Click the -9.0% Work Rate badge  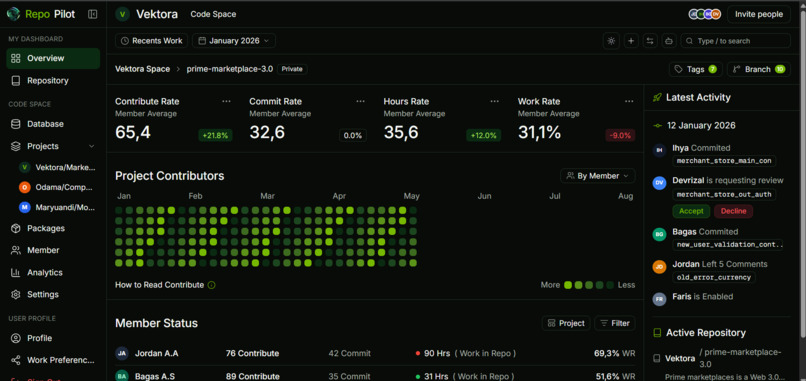620,136
